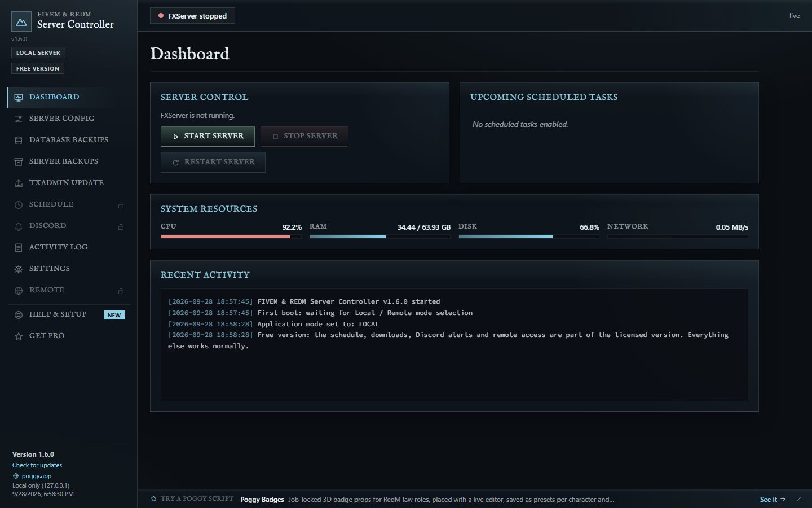Navigate to txAdmin Update

tap(69, 183)
